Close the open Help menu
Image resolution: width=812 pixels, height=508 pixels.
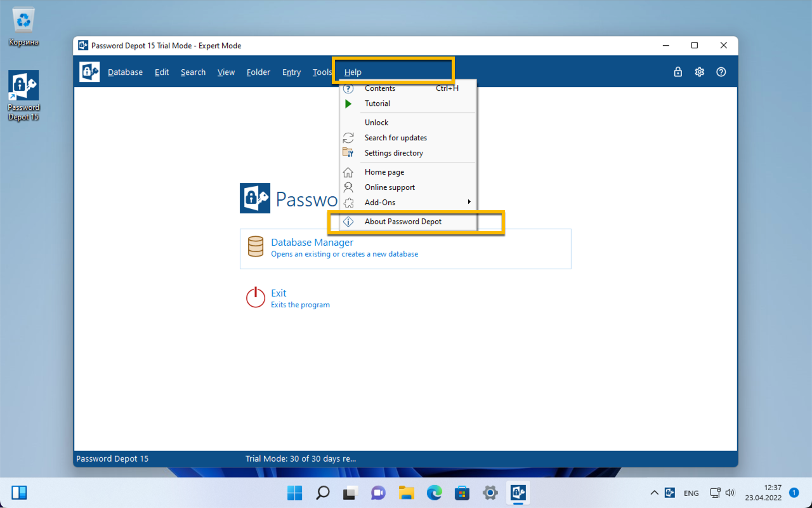tap(353, 72)
